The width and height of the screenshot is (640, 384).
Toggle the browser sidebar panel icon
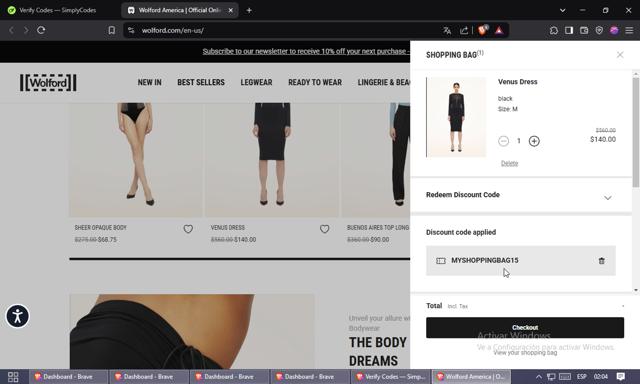point(569,30)
